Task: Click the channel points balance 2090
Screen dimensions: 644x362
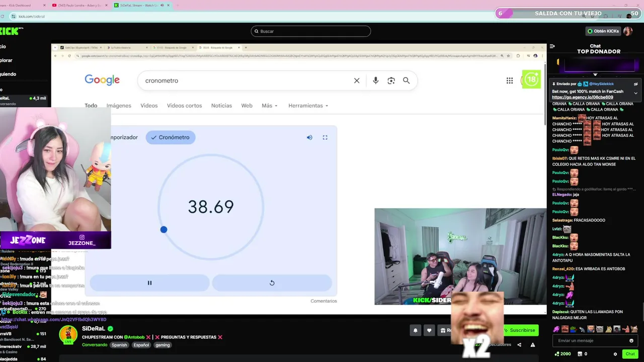Action: [562, 354]
